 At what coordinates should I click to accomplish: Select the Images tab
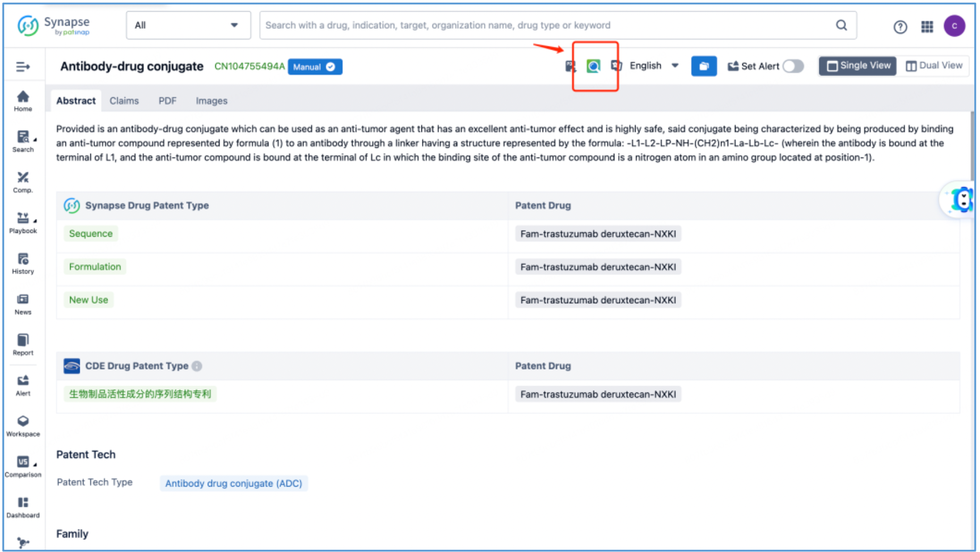(211, 101)
